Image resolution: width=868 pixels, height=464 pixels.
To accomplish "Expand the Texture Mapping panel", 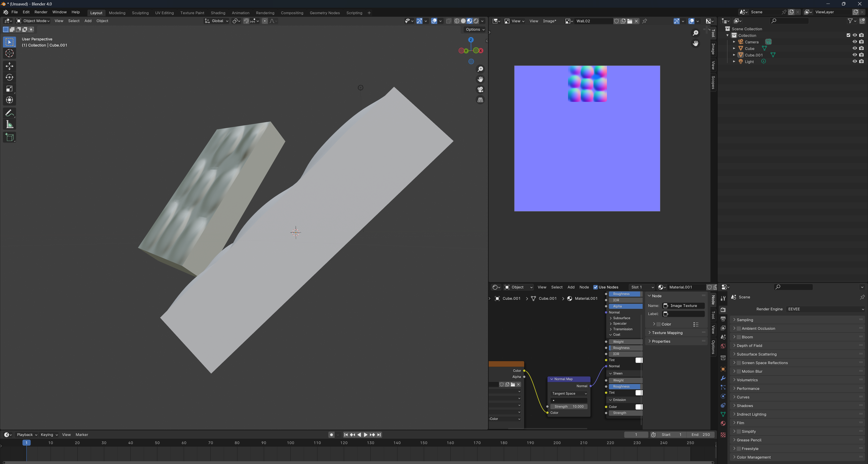I will 667,333.
